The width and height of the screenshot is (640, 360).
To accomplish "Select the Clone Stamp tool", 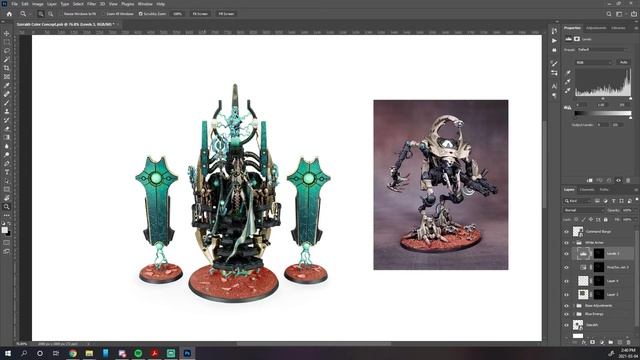I will [7, 111].
